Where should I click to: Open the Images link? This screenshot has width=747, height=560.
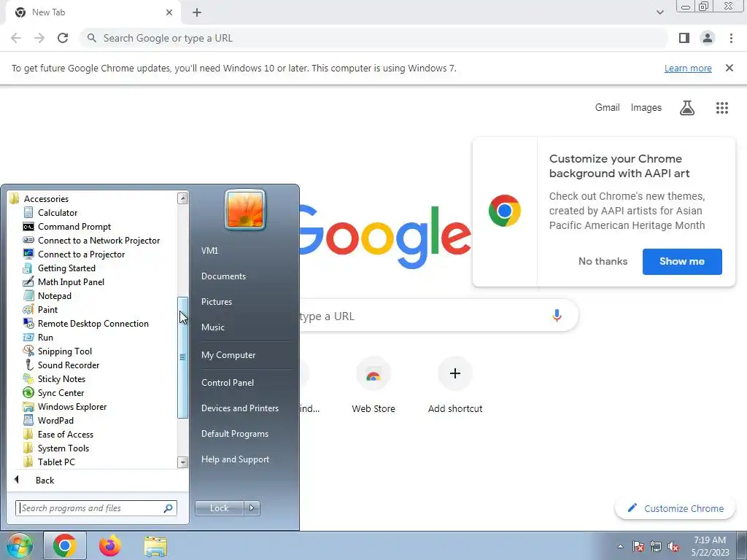(x=646, y=108)
